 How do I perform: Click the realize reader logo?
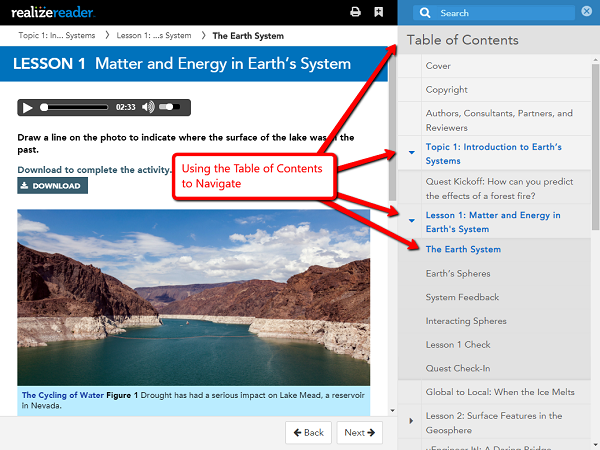click(54, 13)
